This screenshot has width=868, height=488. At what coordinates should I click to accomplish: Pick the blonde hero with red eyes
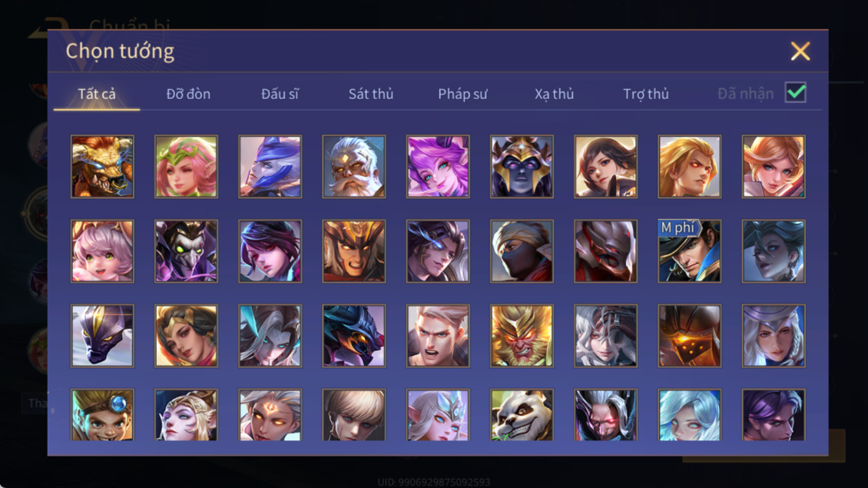689,166
